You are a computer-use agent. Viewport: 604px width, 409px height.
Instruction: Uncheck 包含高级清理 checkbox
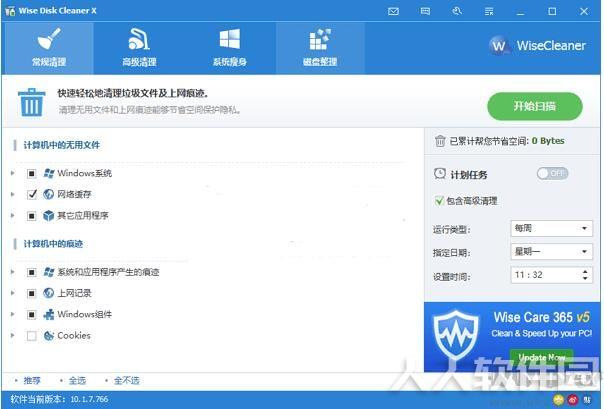click(439, 201)
